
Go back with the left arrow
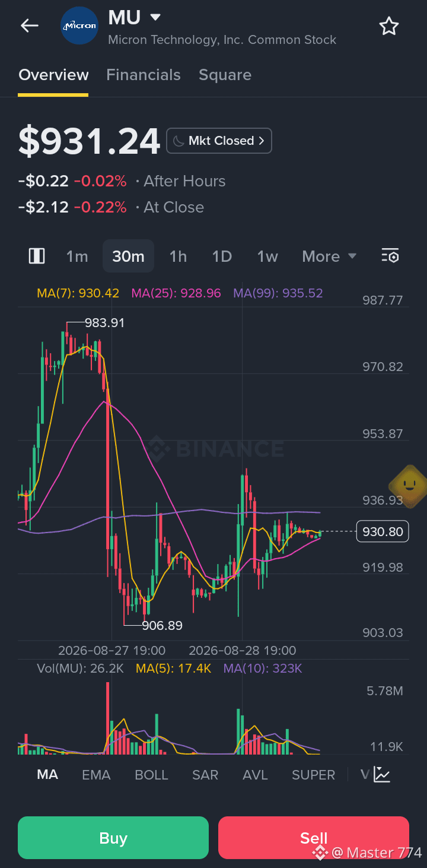pos(29,26)
